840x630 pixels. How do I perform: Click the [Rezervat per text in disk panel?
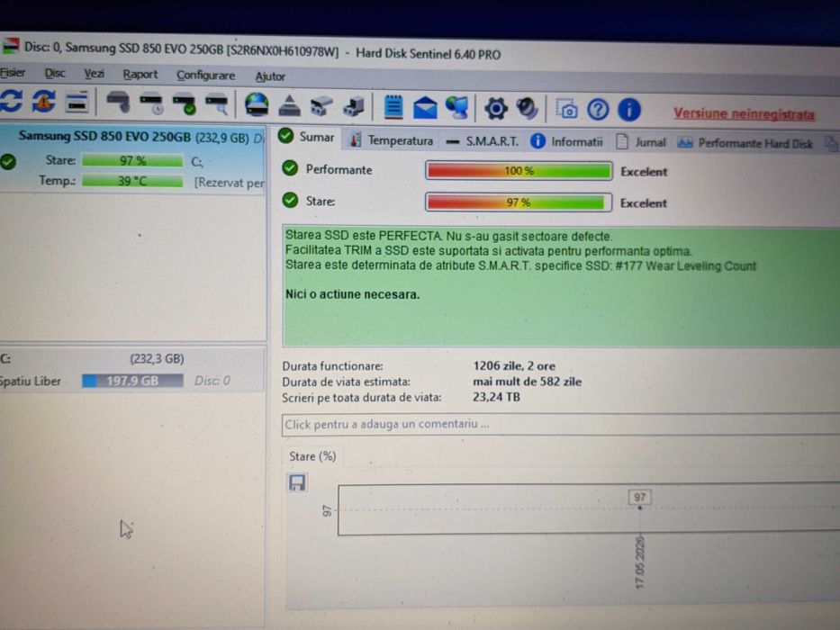(x=230, y=183)
